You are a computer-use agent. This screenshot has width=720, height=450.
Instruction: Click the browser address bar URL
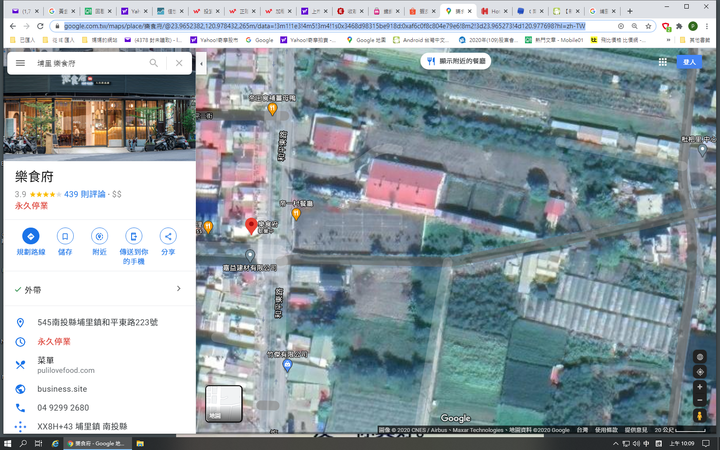(325, 26)
